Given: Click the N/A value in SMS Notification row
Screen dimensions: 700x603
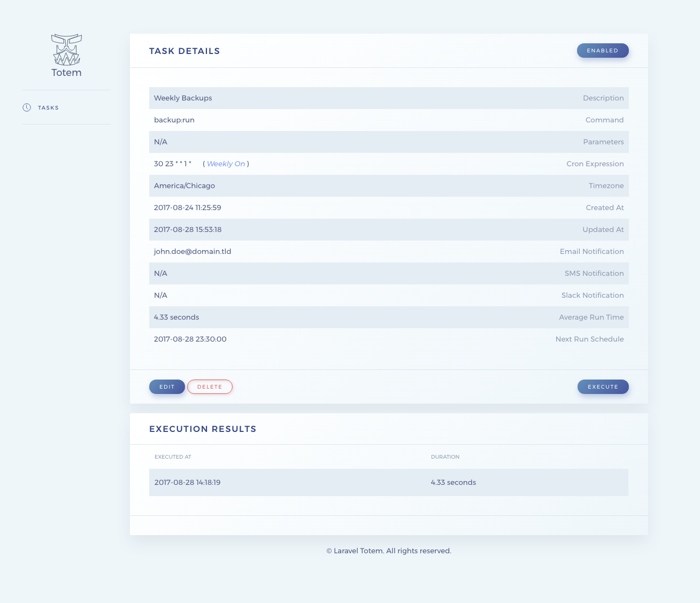Looking at the screenshot, I should coord(160,273).
